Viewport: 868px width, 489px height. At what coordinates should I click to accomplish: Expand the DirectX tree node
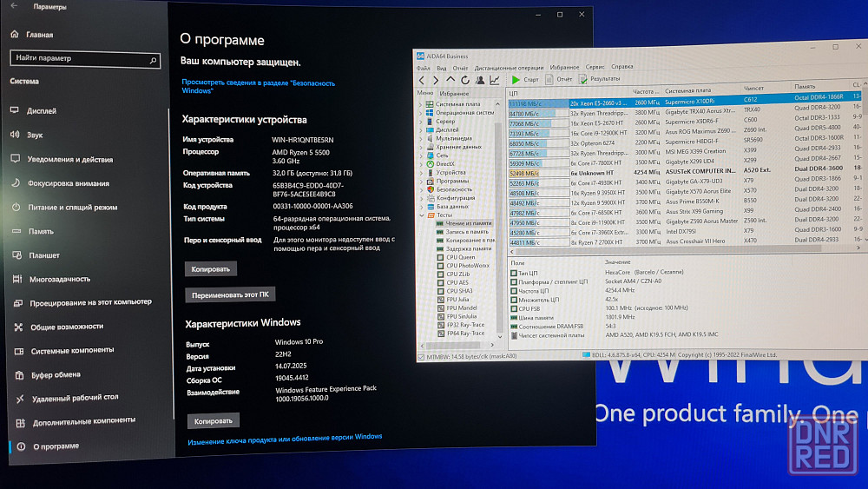[420, 164]
